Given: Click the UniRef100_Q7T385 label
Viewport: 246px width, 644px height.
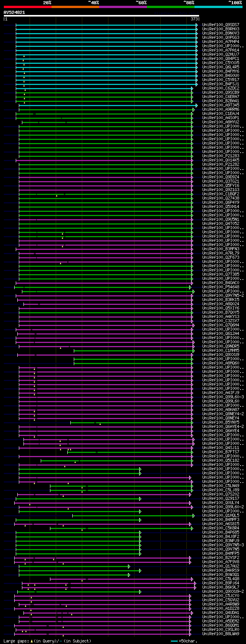Looking at the screenshot, I should click(x=221, y=275).
